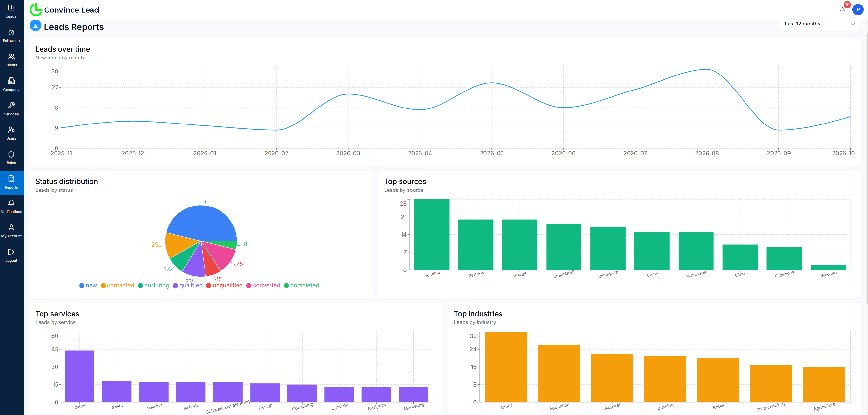Click the top-right notification bell
The height and width of the screenshot is (415, 868).
(x=843, y=10)
